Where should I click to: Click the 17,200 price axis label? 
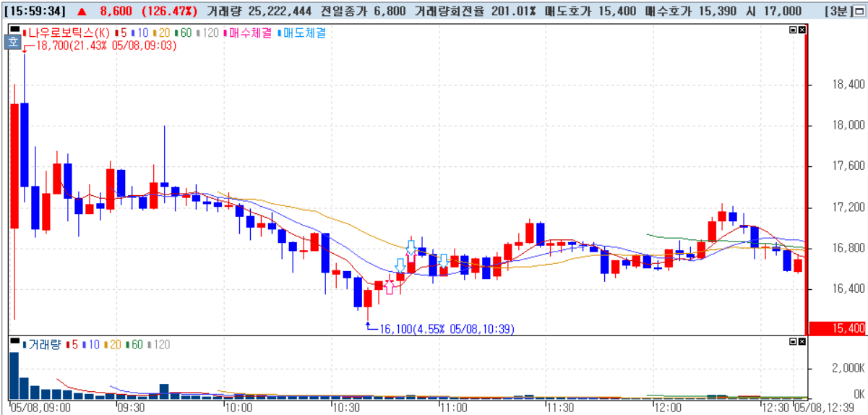pos(848,208)
